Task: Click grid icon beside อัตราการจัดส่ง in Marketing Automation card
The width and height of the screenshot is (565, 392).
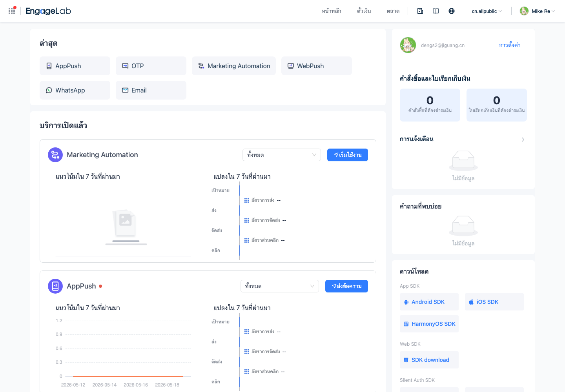Action: pos(247,220)
